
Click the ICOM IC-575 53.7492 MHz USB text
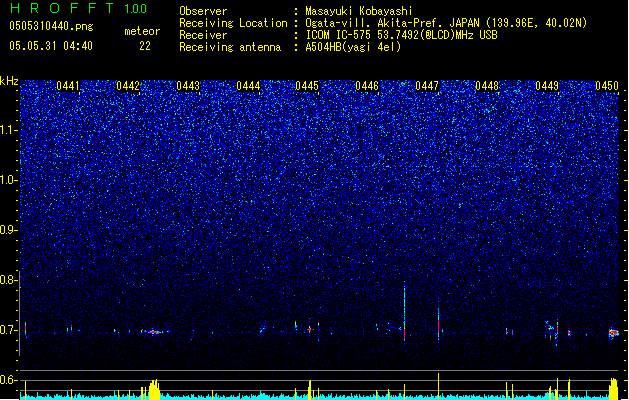(x=401, y=35)
